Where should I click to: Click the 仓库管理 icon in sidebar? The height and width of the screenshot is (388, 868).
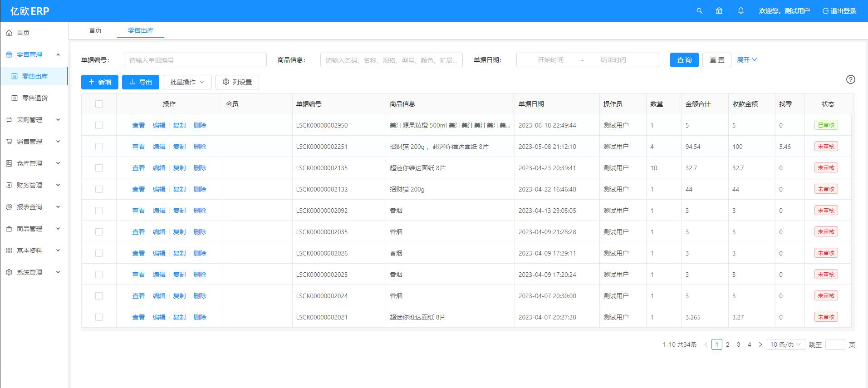[9, 163]
